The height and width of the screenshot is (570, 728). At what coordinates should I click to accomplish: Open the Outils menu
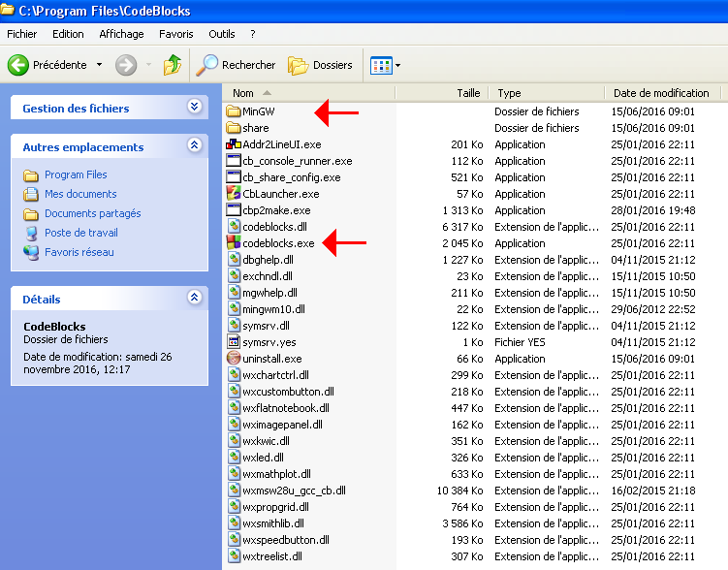point(221,34)
